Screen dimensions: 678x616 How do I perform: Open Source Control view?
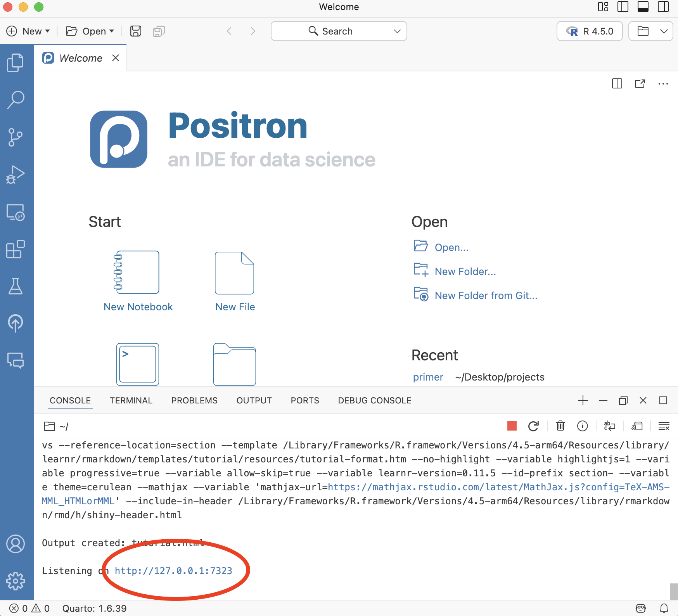pyautogui.click(x=16, y=137)
